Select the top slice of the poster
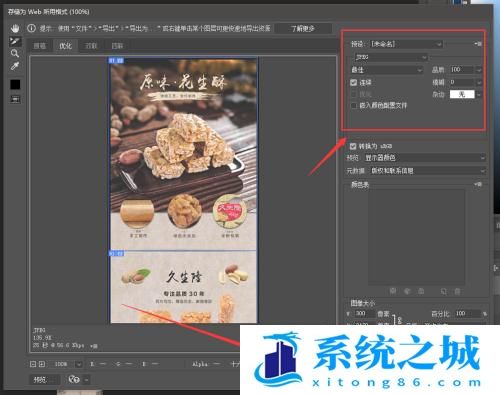Image resolution: width=500 pixels, height=395 pixels. pos(183,153)
